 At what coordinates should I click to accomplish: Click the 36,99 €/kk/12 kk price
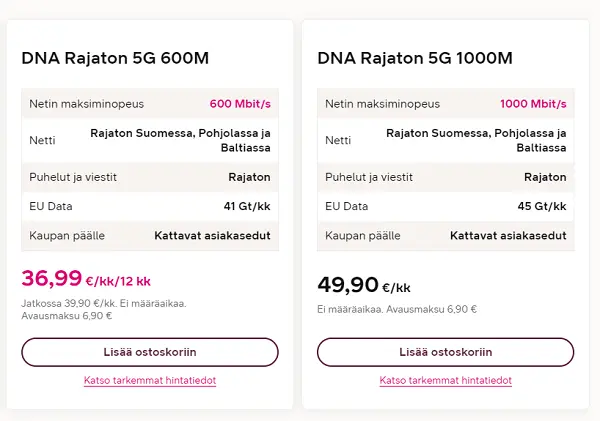click(x=86, y=279)
